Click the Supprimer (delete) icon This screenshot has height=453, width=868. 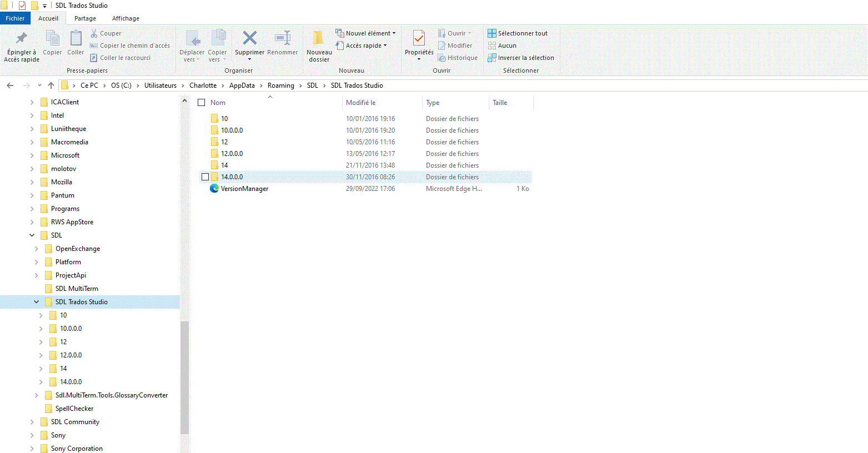click(249, 38)
